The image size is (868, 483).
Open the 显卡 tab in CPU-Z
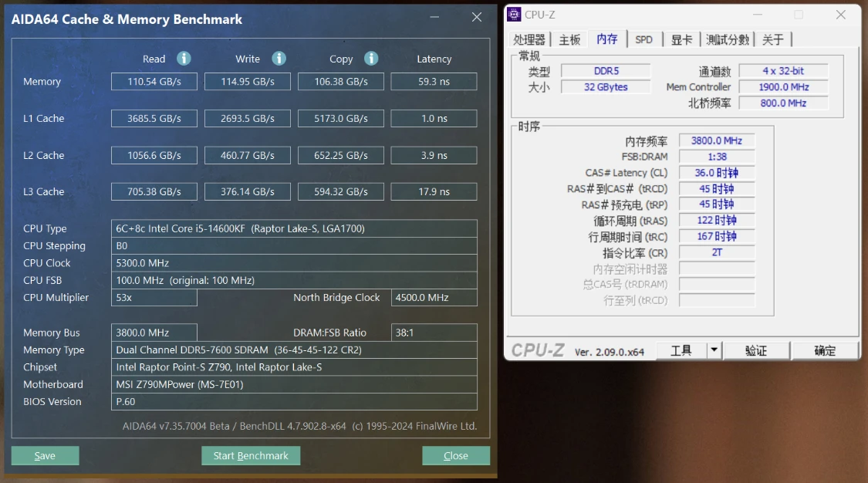point(681,39)
